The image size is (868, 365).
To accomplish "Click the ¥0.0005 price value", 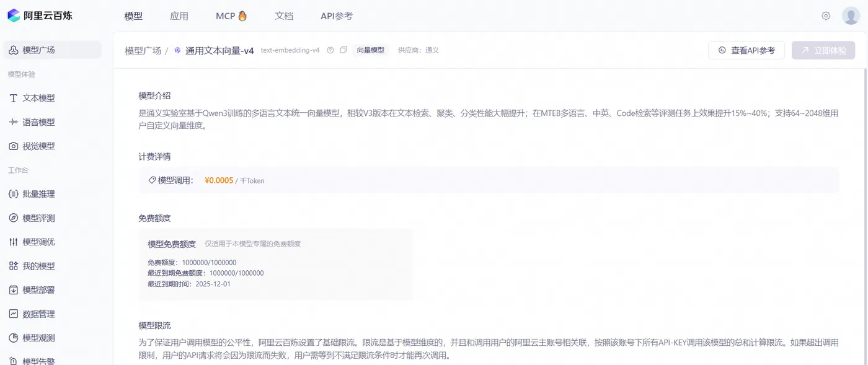I will 219,180.
